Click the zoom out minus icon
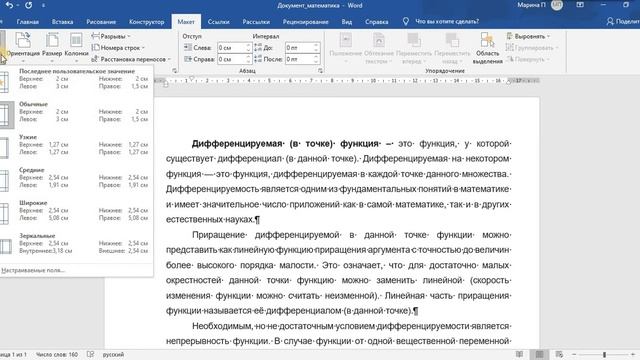Screen dimensions: 640x360 pos(574,354)
